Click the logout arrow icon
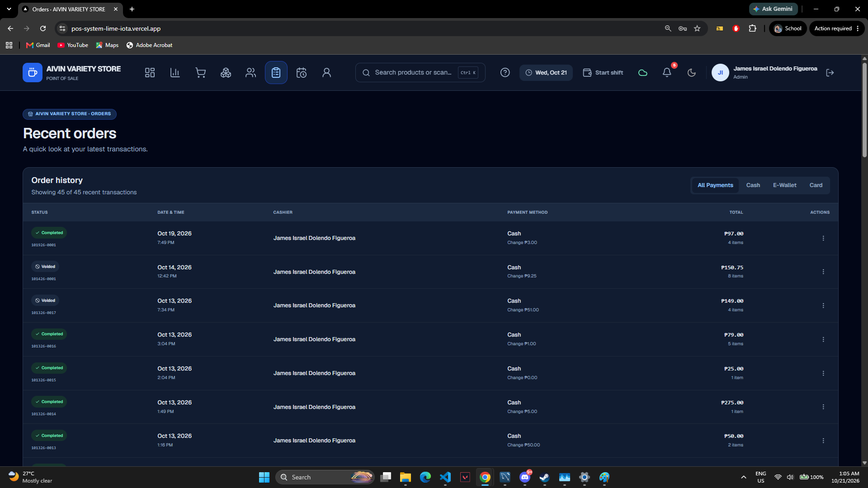This screenshot has width=868, height=488. (x=830, y=73)
